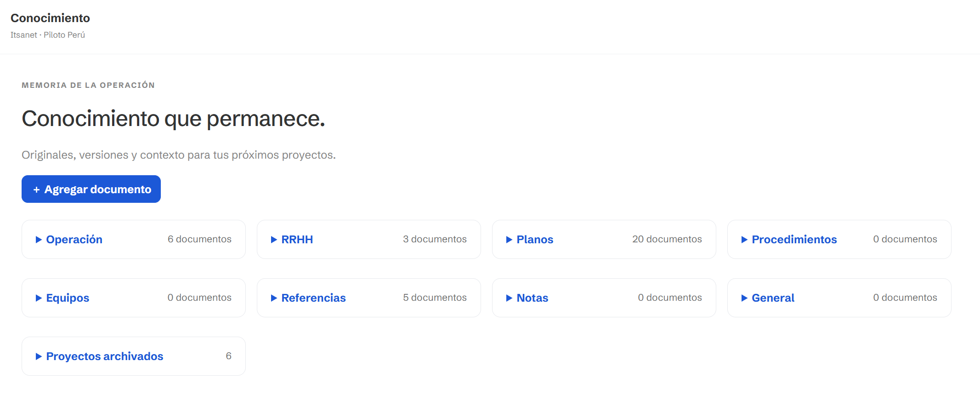Image resolution: width=980 pixels, height=407 pixels.
Task: Expand the Notas disclosure triangle
Action: (509, 298)
